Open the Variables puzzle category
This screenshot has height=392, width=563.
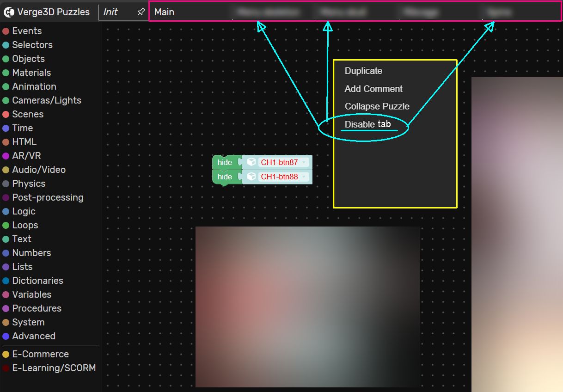pos(27,294)
